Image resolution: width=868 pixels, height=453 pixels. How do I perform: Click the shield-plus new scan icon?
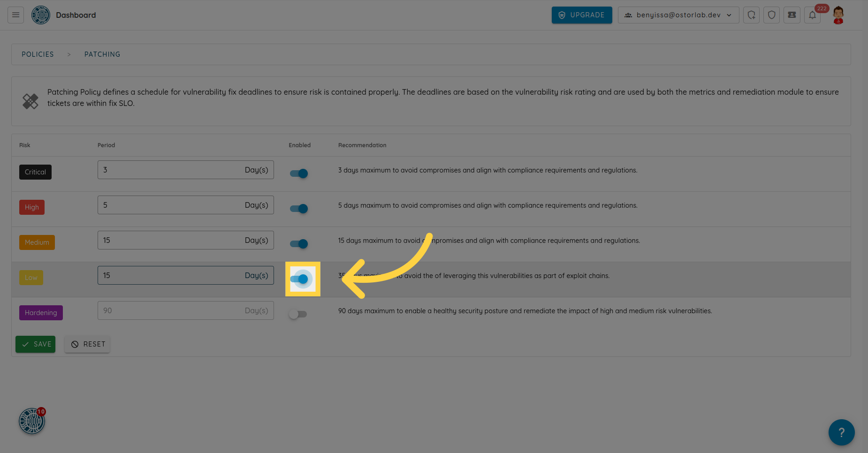tap(751, 15)
